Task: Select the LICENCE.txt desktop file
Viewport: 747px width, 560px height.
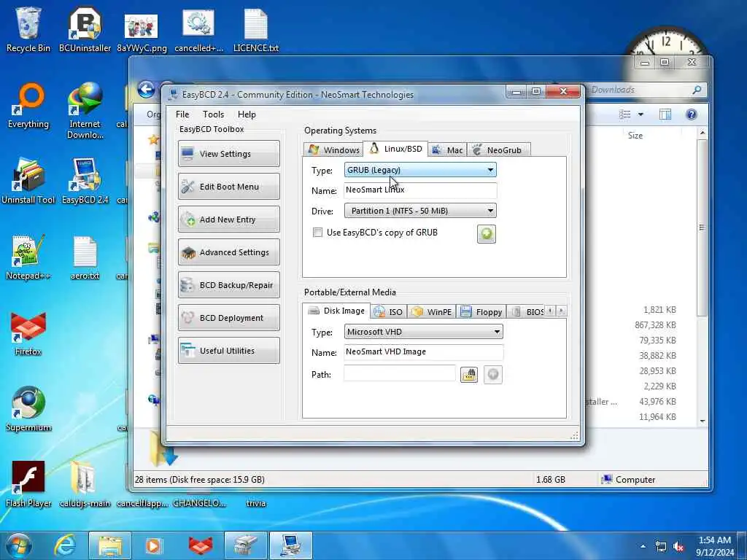Action: click(256, 31)
